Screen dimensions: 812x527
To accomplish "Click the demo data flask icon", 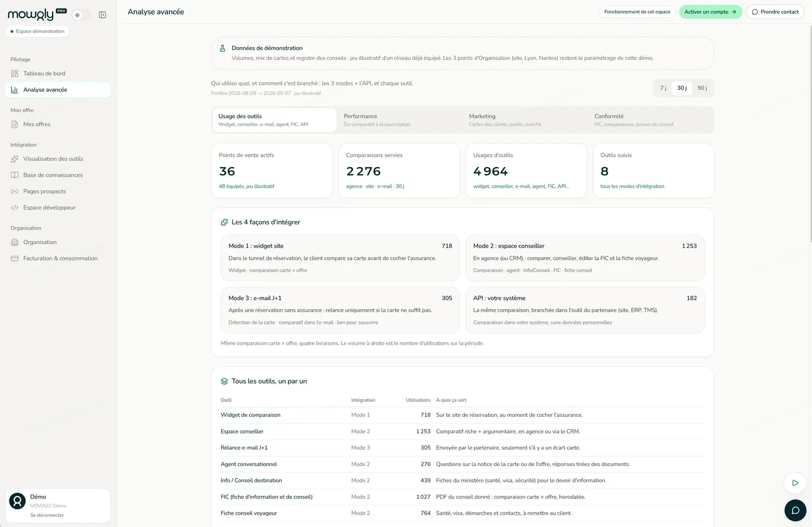I will [222, 48].
